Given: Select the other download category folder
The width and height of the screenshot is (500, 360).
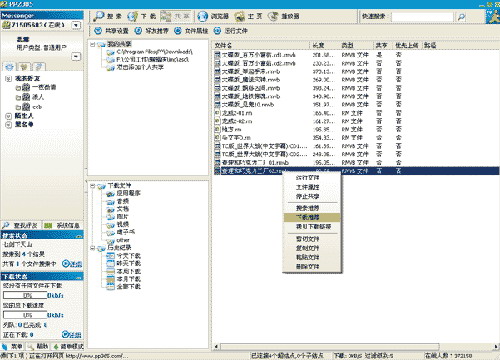Looking at the screenshot, I should coord(119,240).
